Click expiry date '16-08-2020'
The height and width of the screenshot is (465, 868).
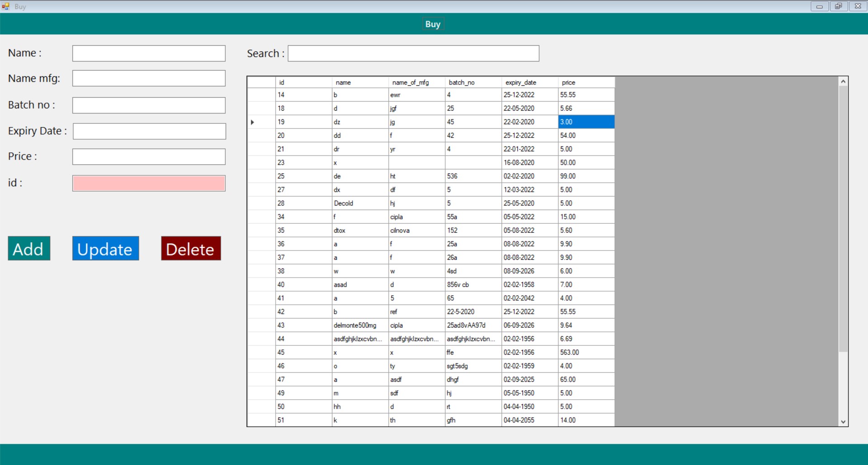(x=530, y=163)
